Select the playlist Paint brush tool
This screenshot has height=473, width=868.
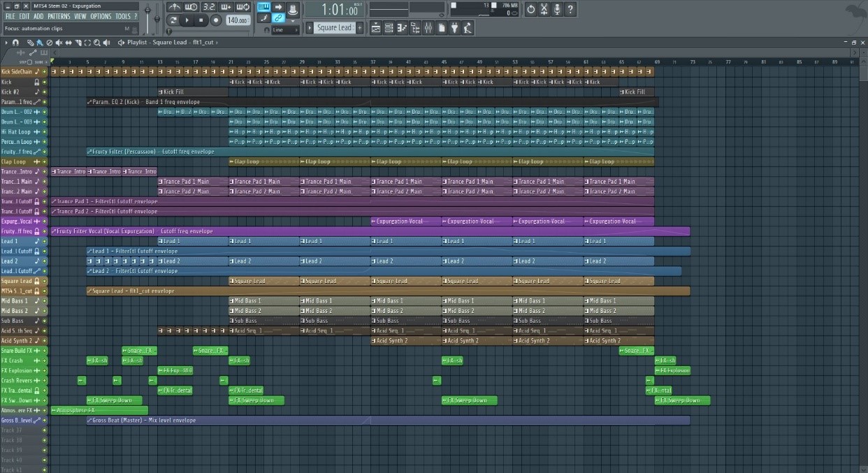pyautogui.click(x=40, y=43)
